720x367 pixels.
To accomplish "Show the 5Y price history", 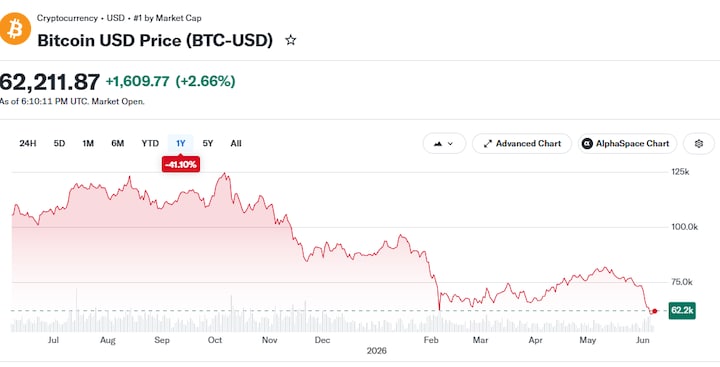I will click(208, 143).
